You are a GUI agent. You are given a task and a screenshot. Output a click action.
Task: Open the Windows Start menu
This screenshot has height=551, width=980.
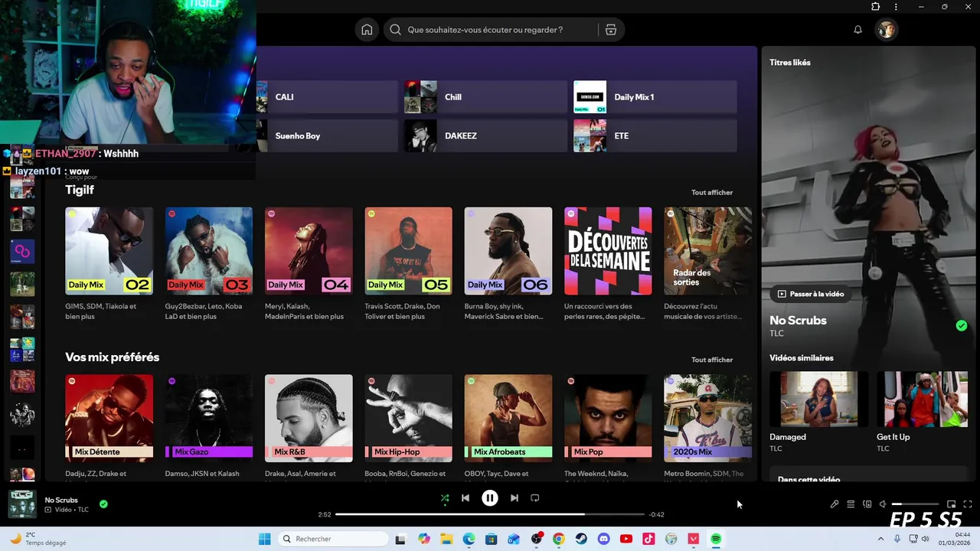264,539
